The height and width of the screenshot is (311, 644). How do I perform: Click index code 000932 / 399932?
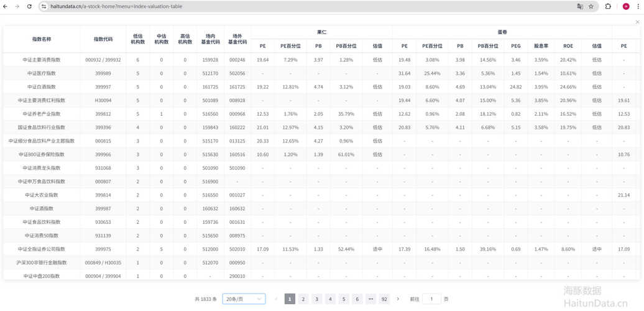[x=103, y=60]
